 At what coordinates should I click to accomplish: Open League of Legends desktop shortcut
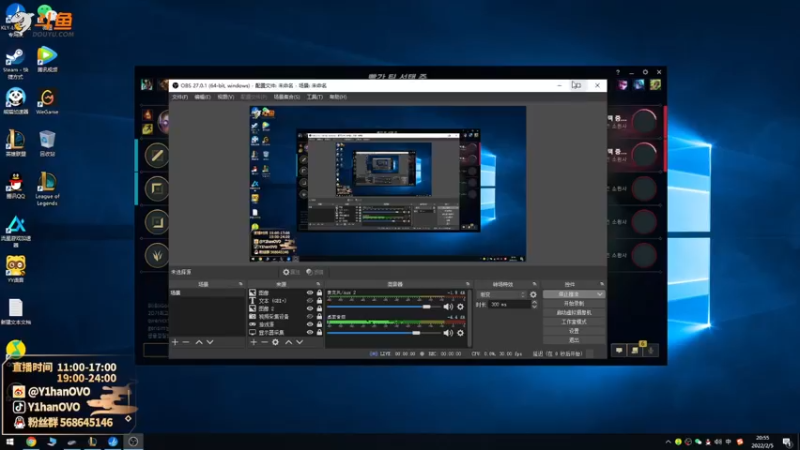[47, 189]
